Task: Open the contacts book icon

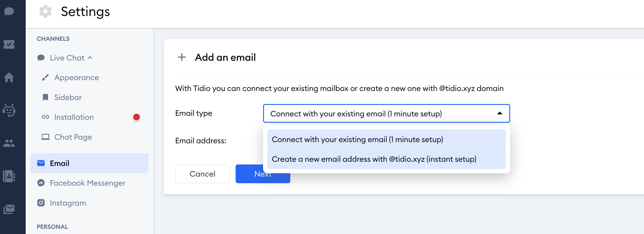Action: (9, 176)
